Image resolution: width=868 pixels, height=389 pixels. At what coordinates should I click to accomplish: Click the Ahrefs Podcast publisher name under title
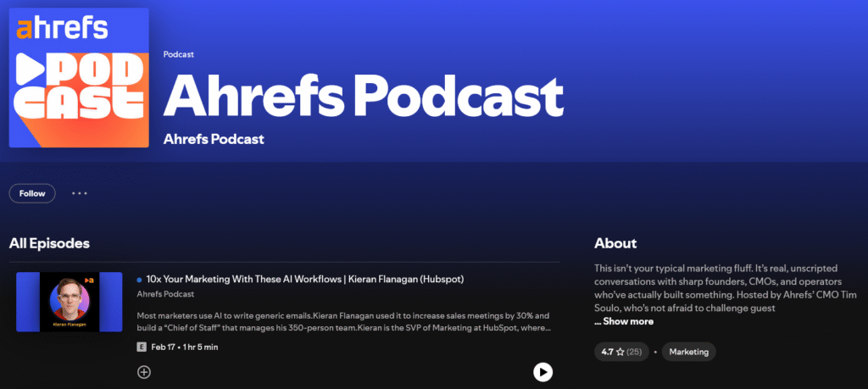pos(214,139)
